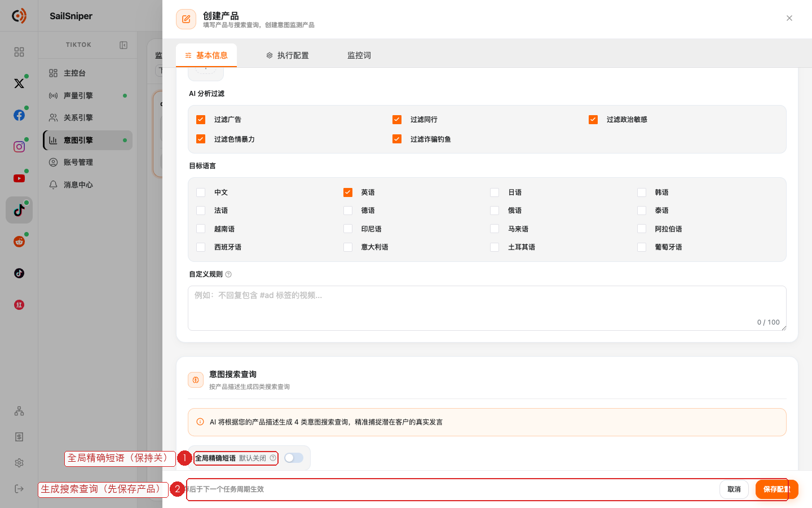Focus the 自定义规则 text area

pos(487,308)
